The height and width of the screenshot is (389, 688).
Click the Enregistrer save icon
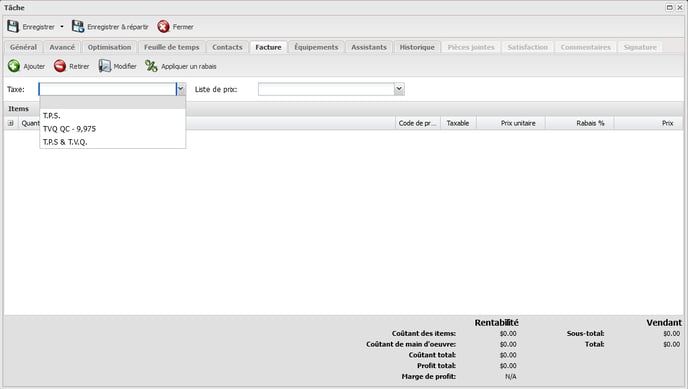tap(13, 27)
